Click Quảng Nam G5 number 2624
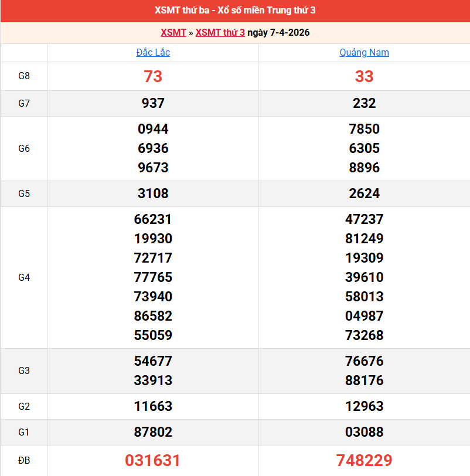Viewport: 470px width, 476px height. 364,193
